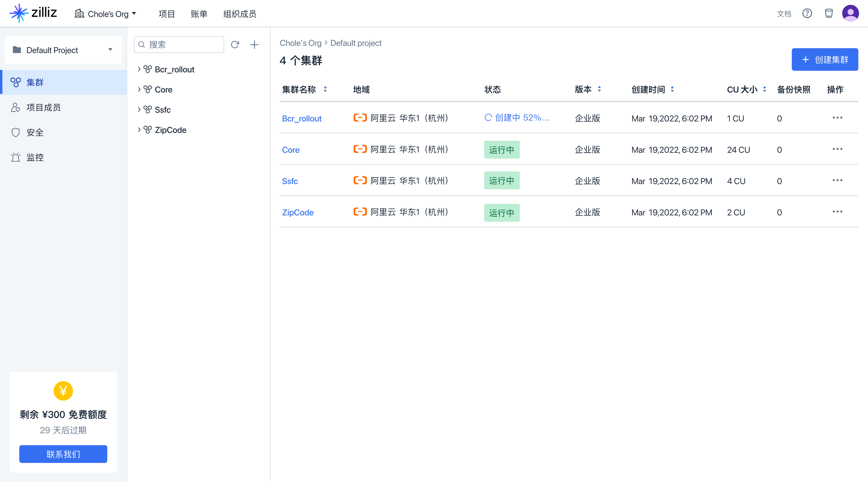
Task: Open the Core cluster link in table
Action: pyautogui.click(x=290, y=150)
